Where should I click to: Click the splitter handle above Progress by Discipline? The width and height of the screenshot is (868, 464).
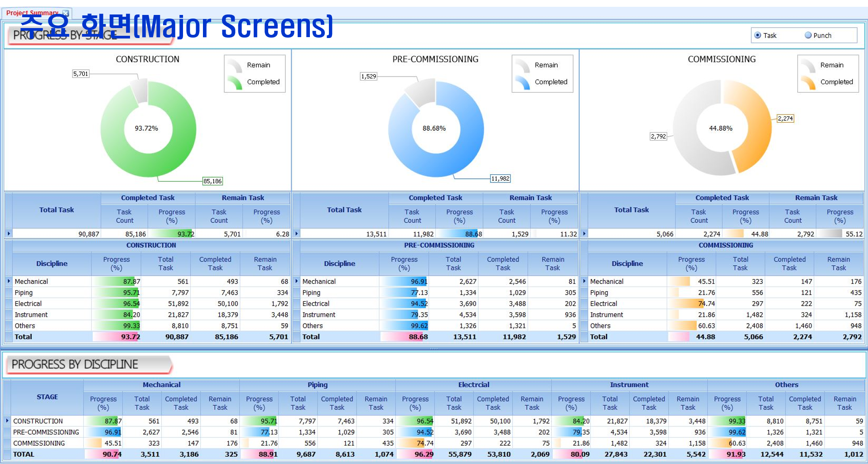click(434, 349)
